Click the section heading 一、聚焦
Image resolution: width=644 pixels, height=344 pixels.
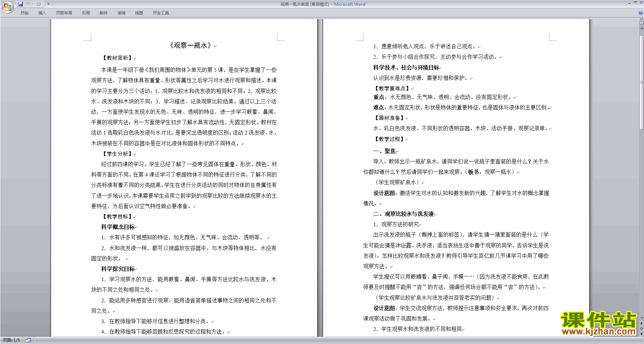[385, 151]
